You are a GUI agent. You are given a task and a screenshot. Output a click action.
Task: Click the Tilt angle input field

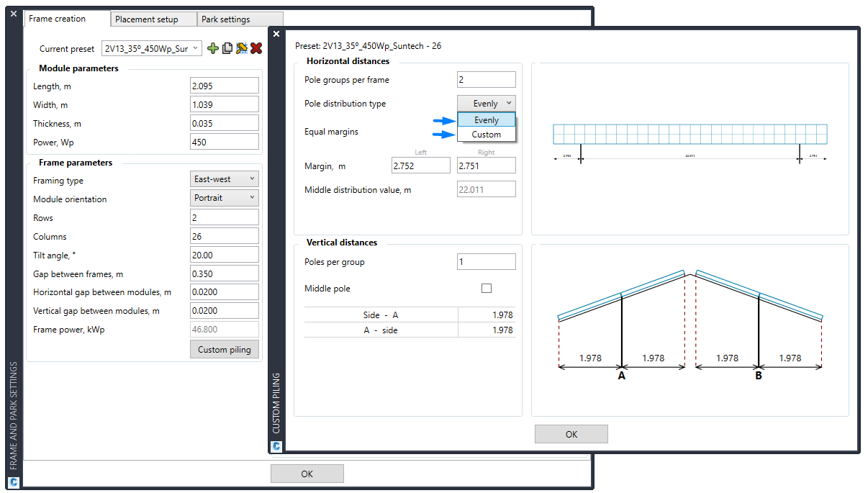pyautogui.click(x=224, y=254)
